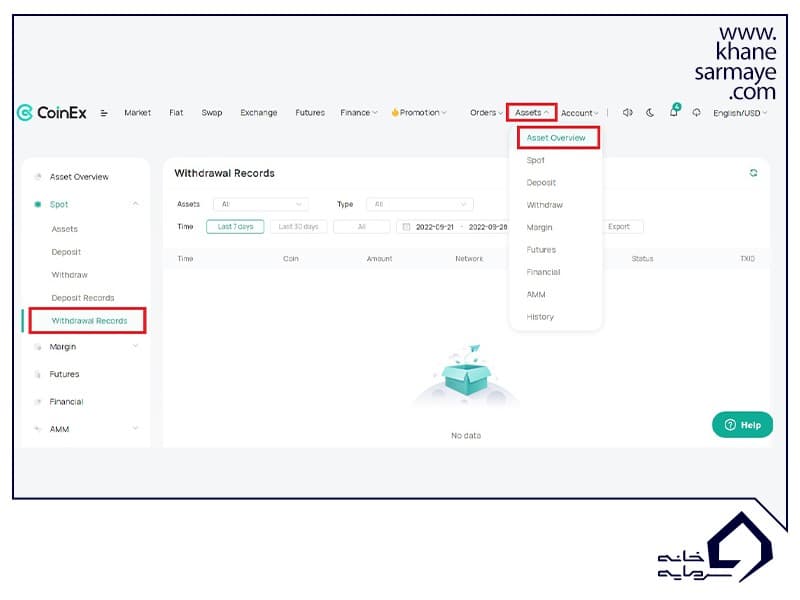
Task: Collapse the Assets menu in top navigation
Action: point(532,112)
